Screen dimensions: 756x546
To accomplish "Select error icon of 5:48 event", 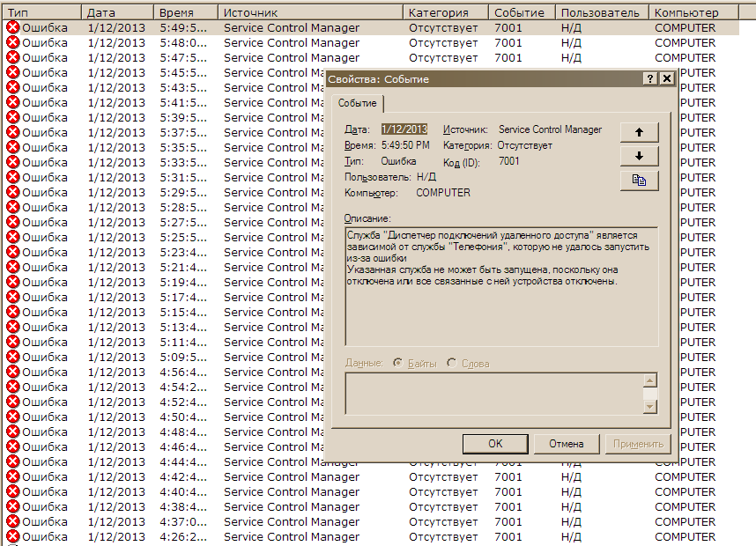I will click(x=12, y=42).
